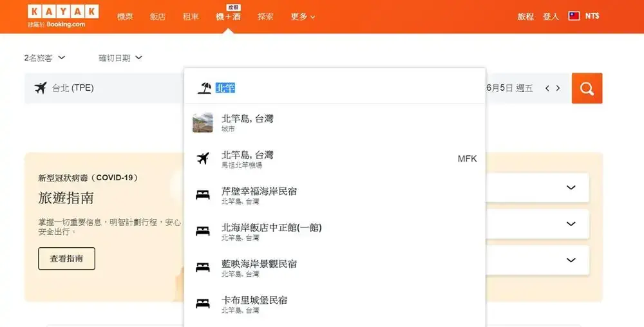Viewport: 644px width, 327px height.
Task: Select 北竿島, 台灣 city suggestion
Action: click(x=335, y=123)
